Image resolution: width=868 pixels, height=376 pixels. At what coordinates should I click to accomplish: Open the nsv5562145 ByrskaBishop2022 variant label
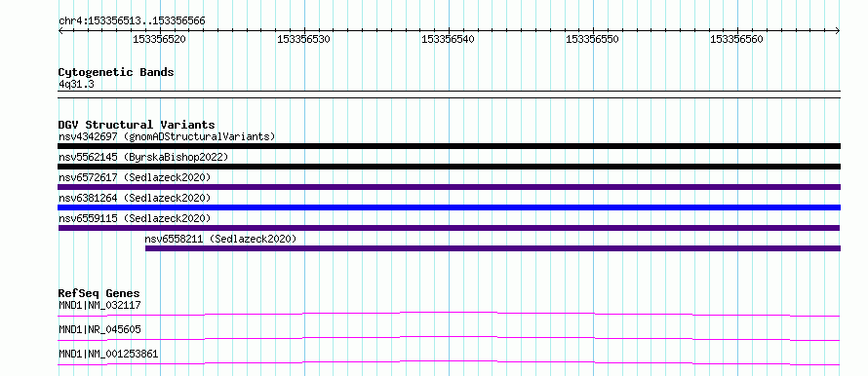click(143, 157)
